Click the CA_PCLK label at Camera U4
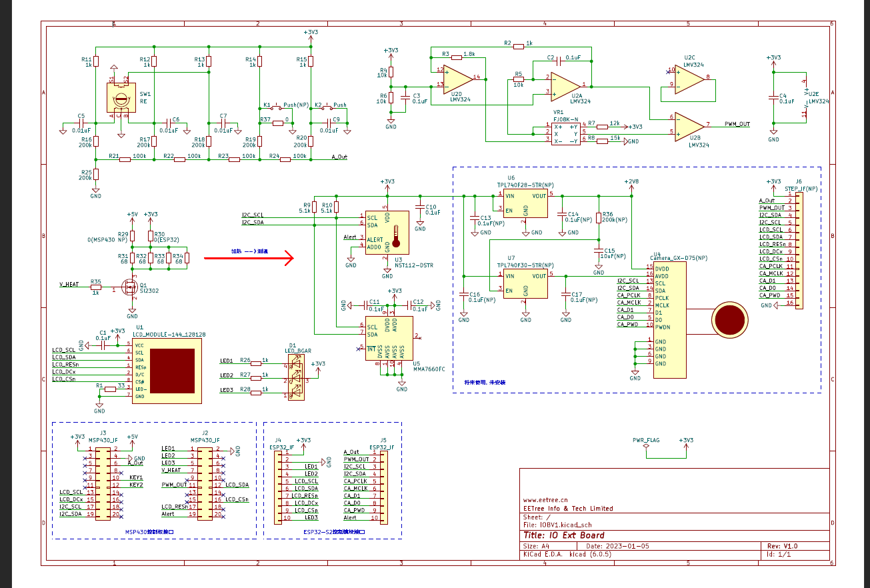This screenshot has height=588, width=870. (628, 295)
